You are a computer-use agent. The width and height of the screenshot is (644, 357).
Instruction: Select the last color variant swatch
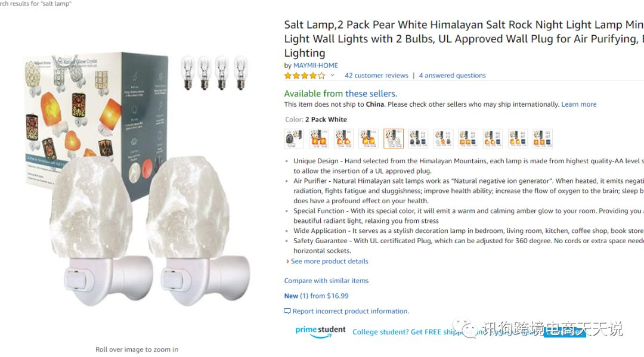pos(543,139)
